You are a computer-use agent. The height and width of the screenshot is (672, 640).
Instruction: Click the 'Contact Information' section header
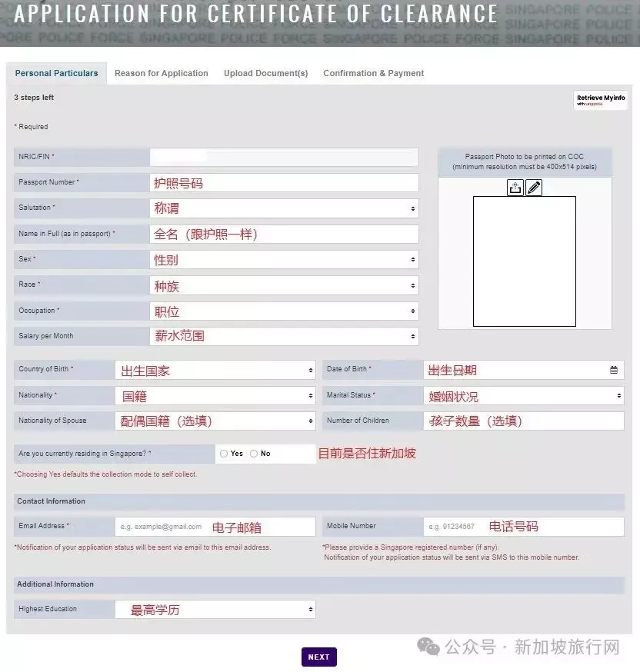[x=319, y=501]
